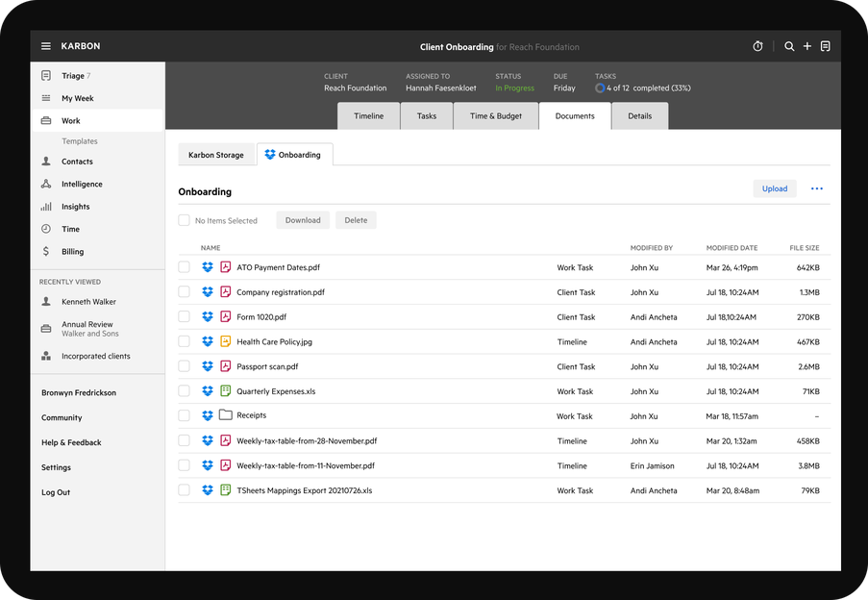Click the hamburger menu beside KARBON
Screen dimensions: 868x600
tap(45, 45)
